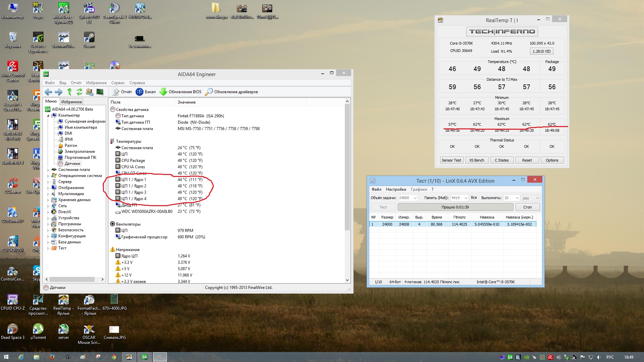The width and height of the screenshot is (644, 362).
Task: Click Обновления BIOS green arrow
Action: click(163, 92)
